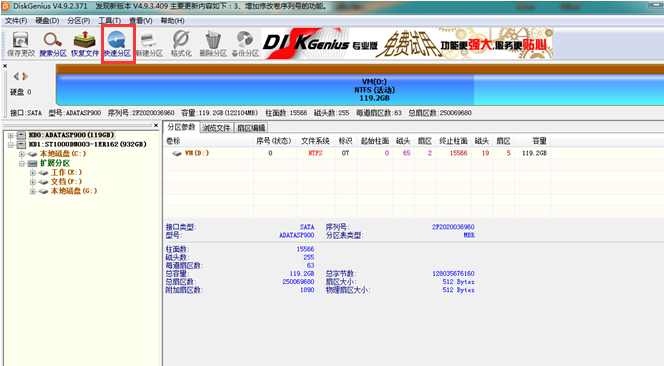Screen dimensions: 664x366
Task: Click the 终止柱面 column header
Action: coord(453,141)
